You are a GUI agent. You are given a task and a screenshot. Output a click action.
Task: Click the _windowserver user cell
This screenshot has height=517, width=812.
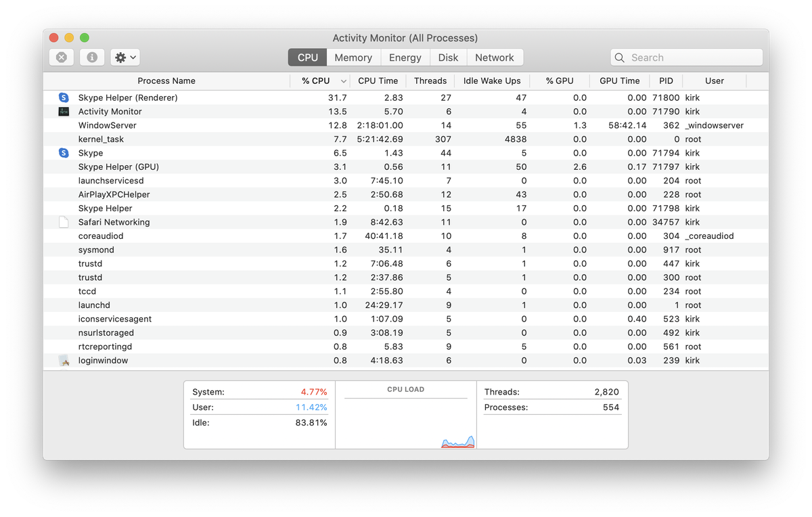(714, 125)
